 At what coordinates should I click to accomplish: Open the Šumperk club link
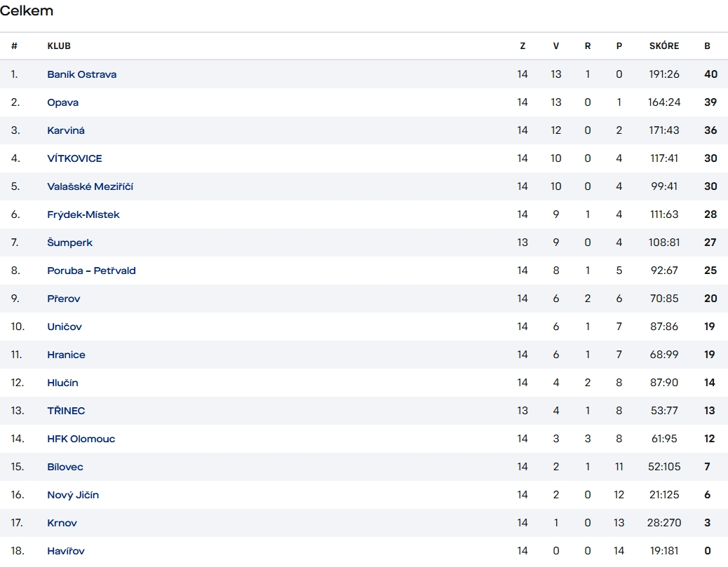coord(69,242)
